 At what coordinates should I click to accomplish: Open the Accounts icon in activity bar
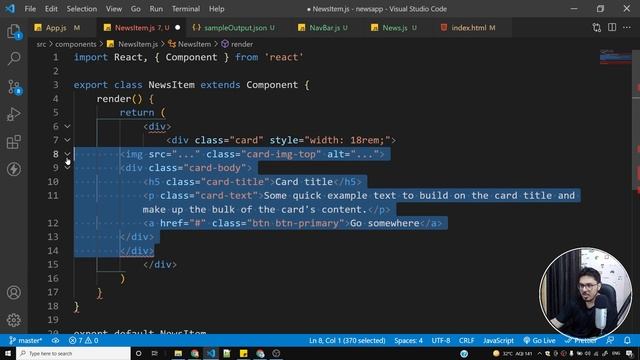(14, 292)
